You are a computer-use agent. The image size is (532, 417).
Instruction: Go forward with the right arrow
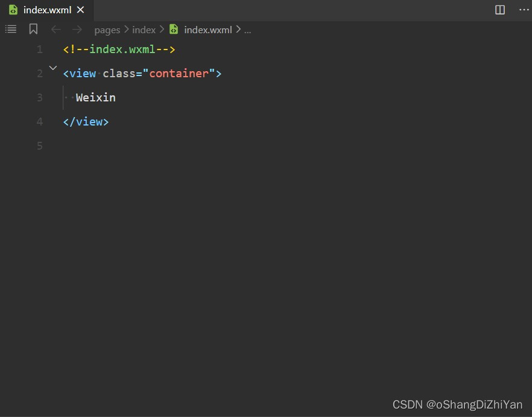77,30
